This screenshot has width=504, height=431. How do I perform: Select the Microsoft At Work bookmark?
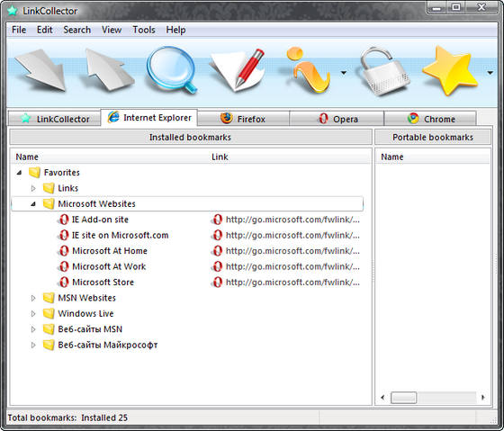pos(109,266)
